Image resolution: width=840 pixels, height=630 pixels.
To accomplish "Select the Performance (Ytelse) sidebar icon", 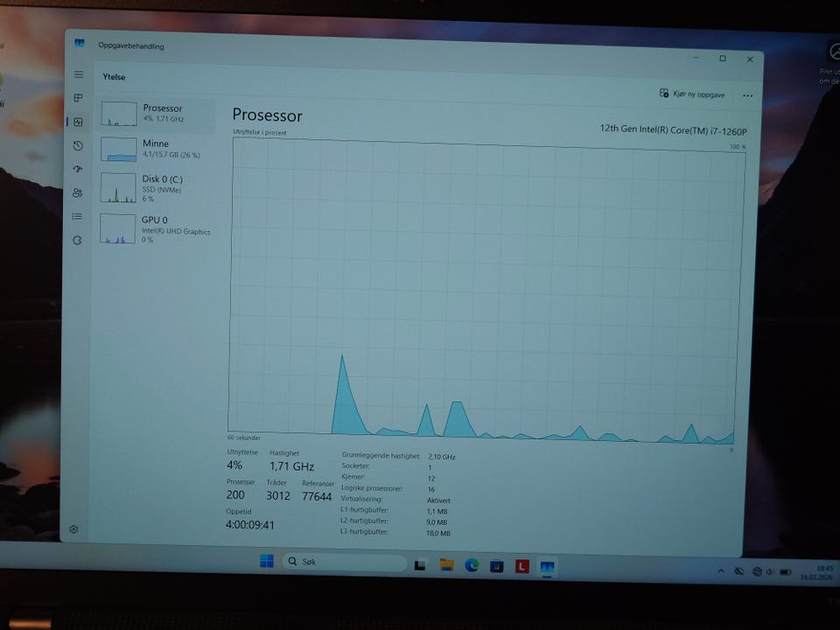I will (78, 122).
